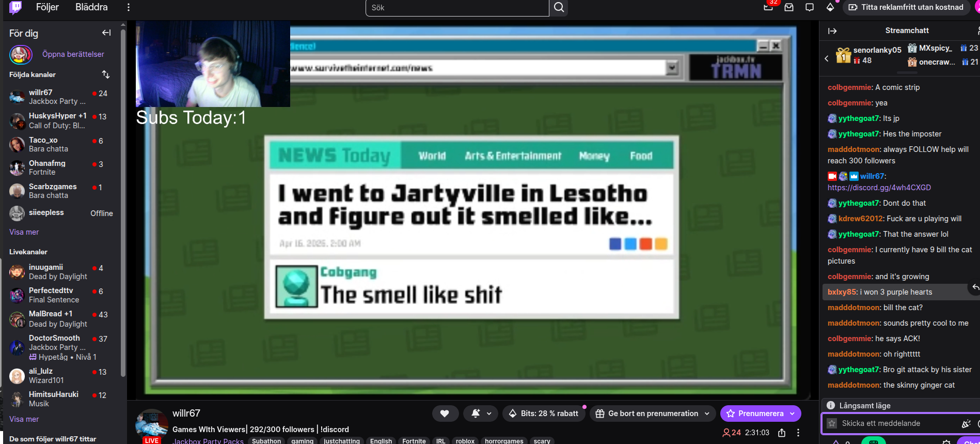The height and width of the screenshot is (444, 980).
Task: Collapse the För dig sidebar
Action: pyautogui.click(x=106, y=33)
